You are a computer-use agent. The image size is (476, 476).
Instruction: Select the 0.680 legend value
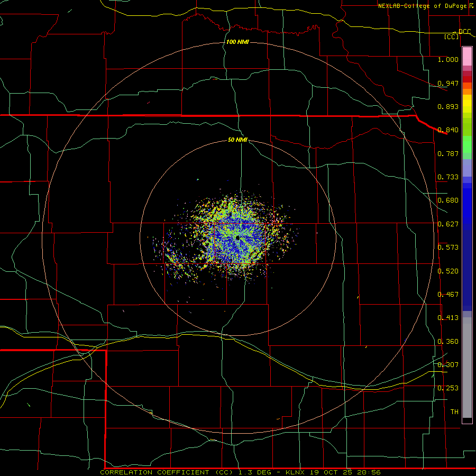[448, 200]
